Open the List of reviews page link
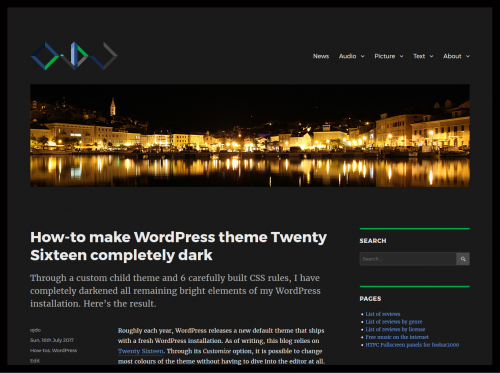This screenshot has height=373, width=500. (383, 314)
